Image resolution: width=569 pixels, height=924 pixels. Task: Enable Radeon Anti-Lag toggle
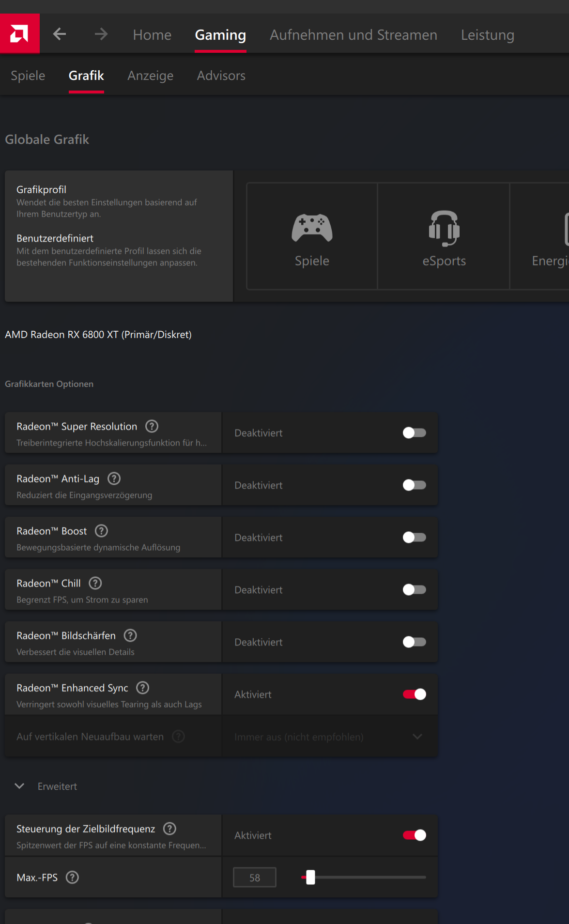[415, 485]
